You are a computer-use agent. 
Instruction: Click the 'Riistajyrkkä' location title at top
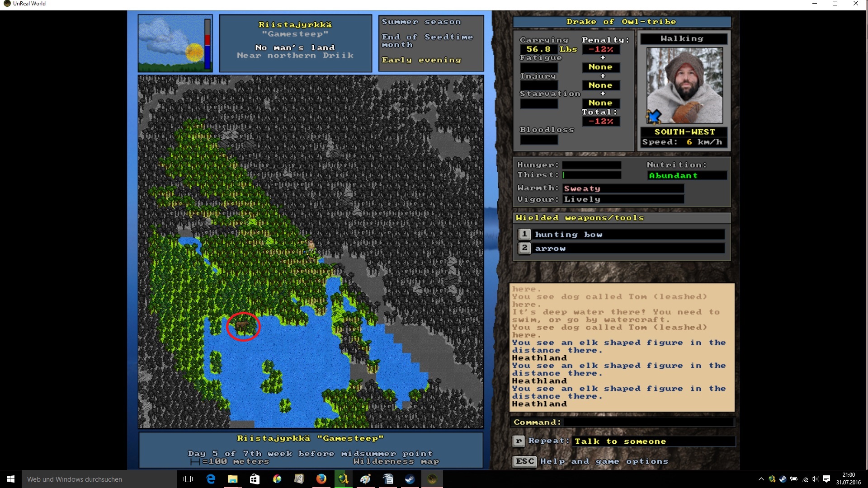295,25
